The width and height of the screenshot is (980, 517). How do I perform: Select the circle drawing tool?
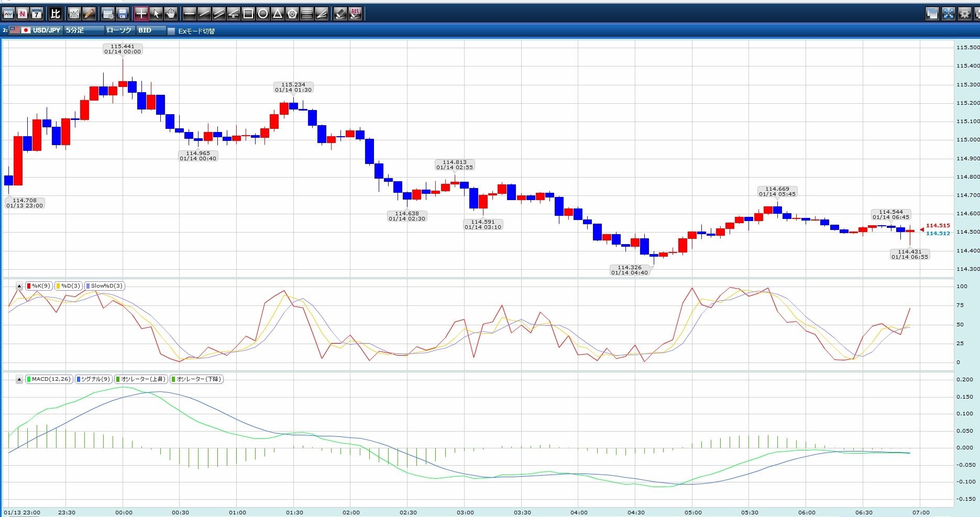(263, 14)
